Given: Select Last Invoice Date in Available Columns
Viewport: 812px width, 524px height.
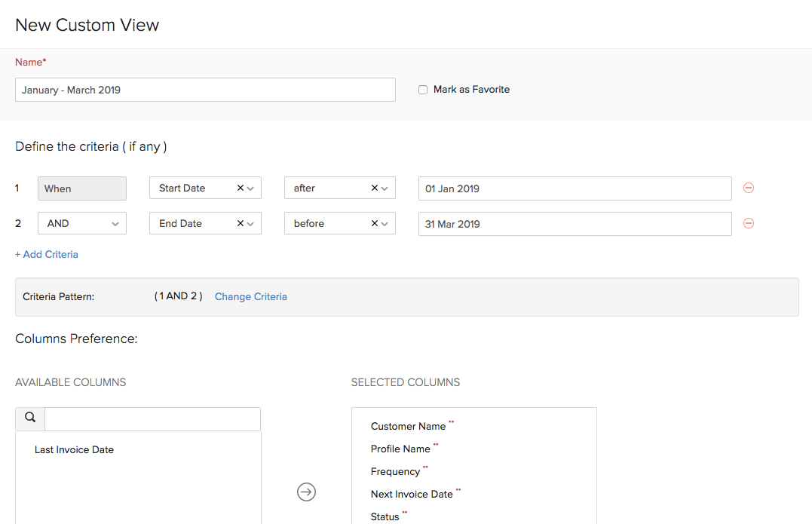Looking at the screenshot, I should pyautogui.click(x=74, y=449).
